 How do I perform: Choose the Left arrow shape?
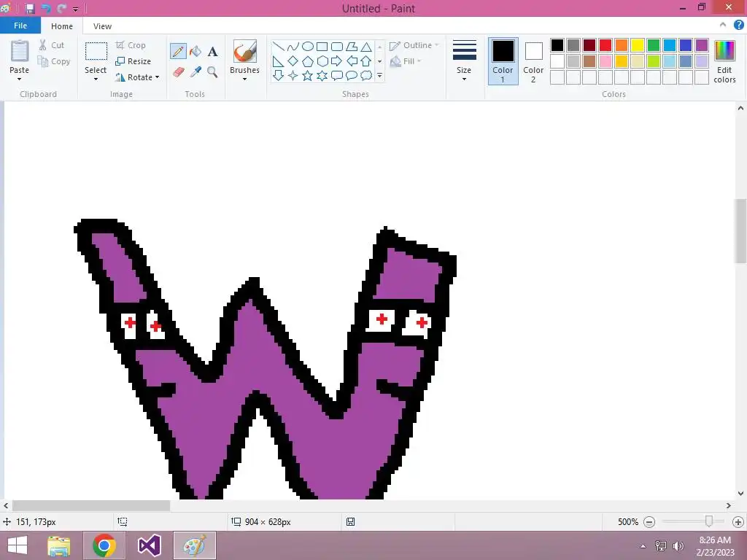coord(352,61)
